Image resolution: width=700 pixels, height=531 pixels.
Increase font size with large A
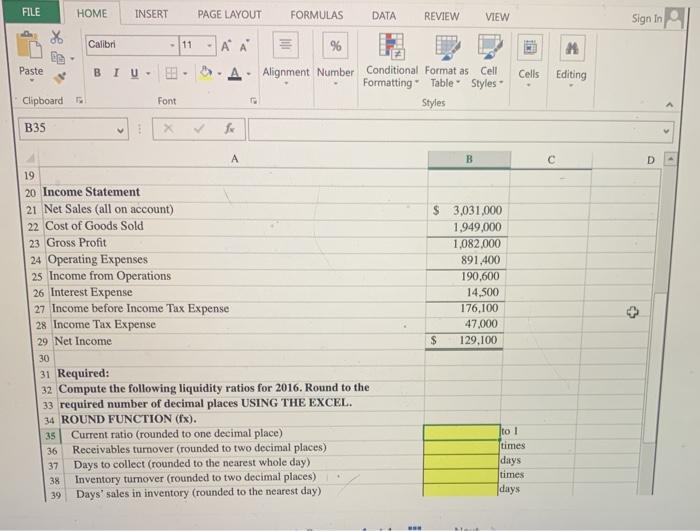(x=226, y=46)
